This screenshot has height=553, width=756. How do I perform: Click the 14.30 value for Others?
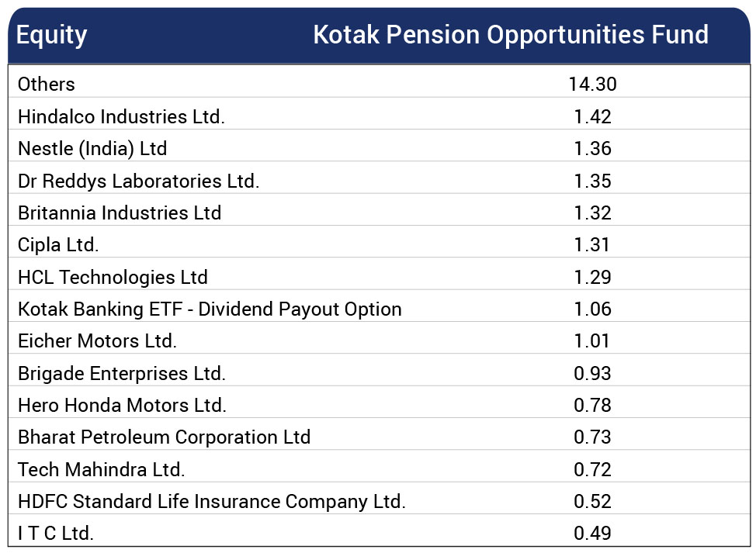pyautogui.click(x=592, y=85)
